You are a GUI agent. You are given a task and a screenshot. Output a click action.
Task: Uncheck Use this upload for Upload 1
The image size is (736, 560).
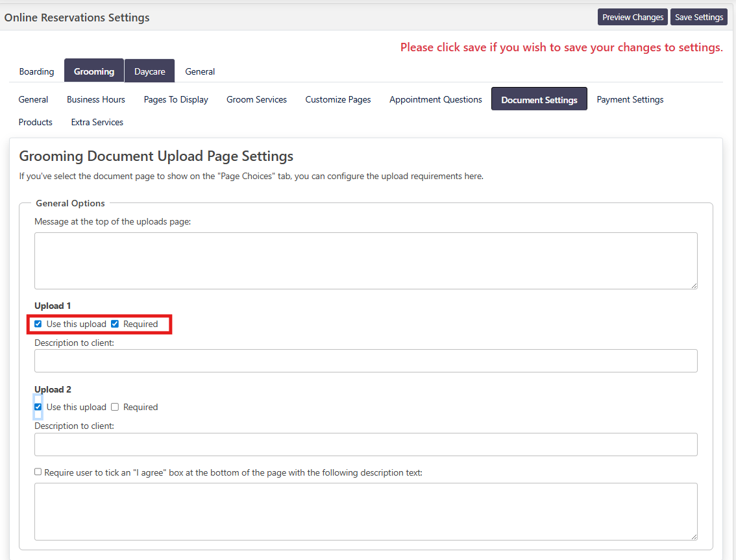38,324
